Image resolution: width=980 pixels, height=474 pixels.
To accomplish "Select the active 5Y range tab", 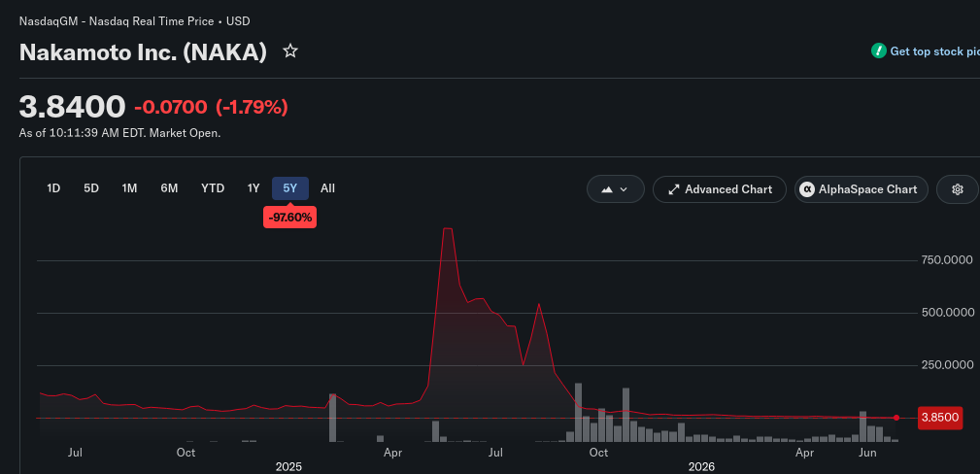I will pyautogui.click(x=290, y=188).
